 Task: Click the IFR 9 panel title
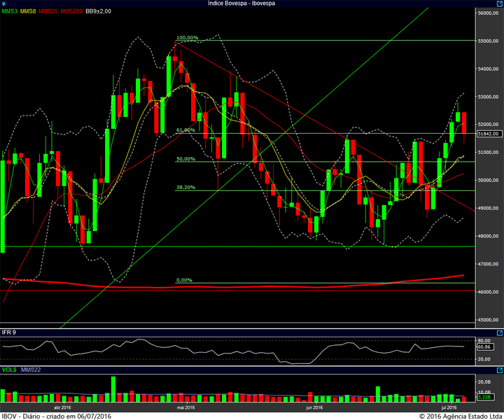[8, 332]
